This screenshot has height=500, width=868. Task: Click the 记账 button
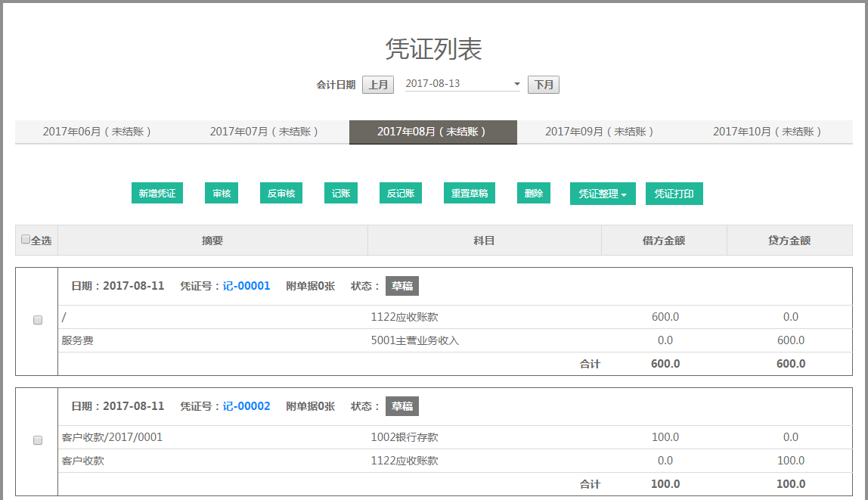tap(341, 194)
